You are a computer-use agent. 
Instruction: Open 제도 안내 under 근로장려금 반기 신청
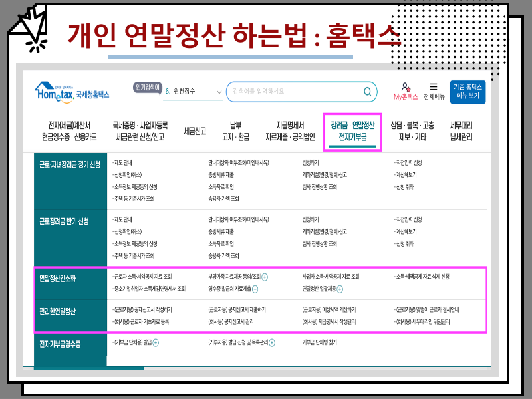coord(122,219)
